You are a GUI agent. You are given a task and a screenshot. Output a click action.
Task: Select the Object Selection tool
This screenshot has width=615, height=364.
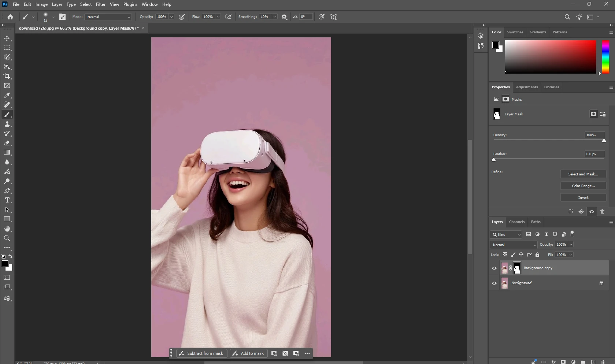tap(7, 67)
